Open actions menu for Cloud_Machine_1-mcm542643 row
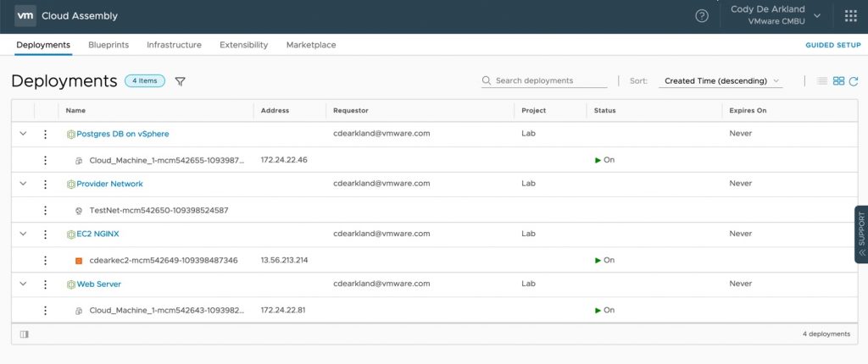The height and width of the screenshot is (364, 868). 46,311
